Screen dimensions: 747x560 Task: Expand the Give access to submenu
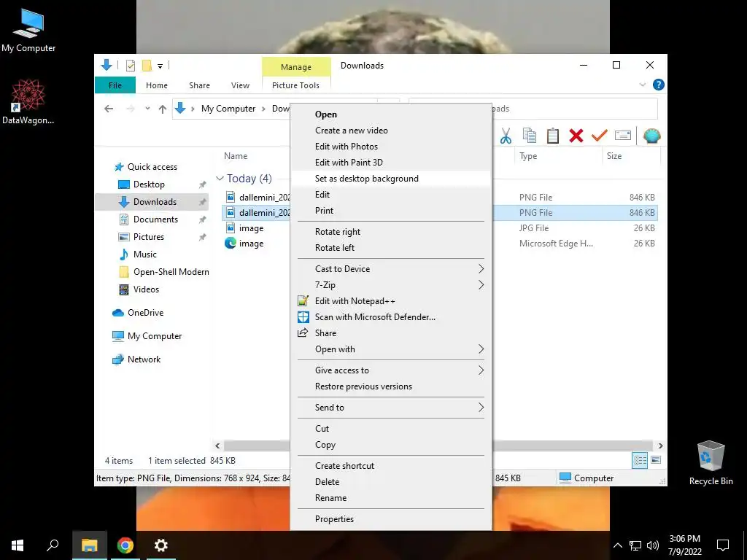(481, 370)
